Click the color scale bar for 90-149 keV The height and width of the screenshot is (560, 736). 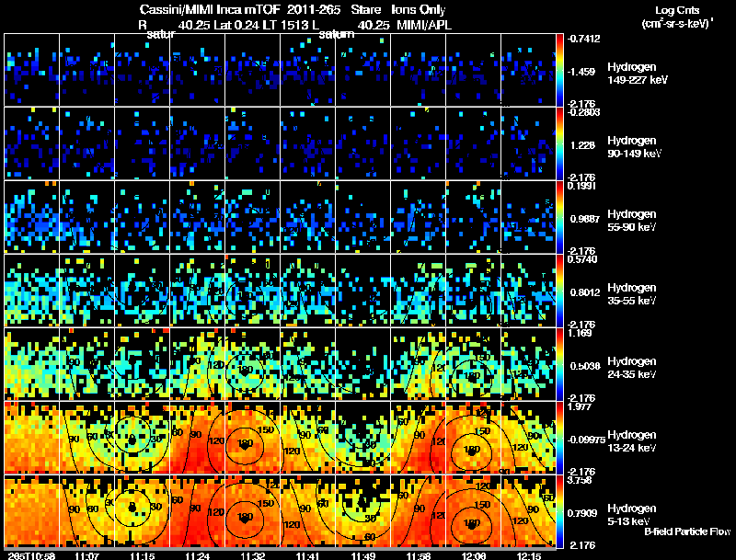[559, 143]
